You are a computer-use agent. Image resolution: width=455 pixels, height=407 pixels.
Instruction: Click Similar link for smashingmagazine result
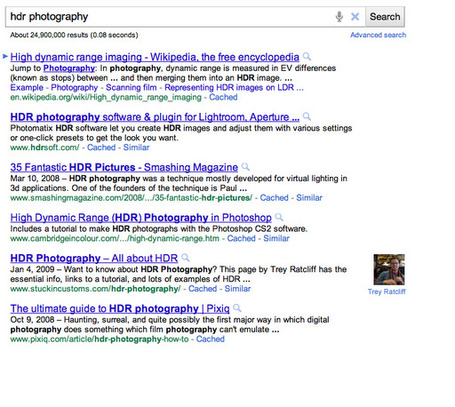point(309,198)
